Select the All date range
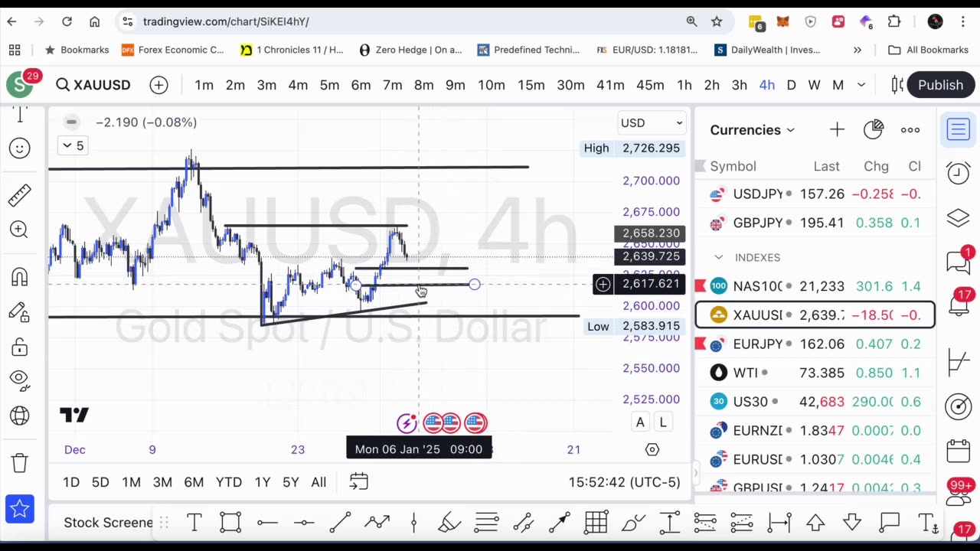 click(x=318, y=482)
